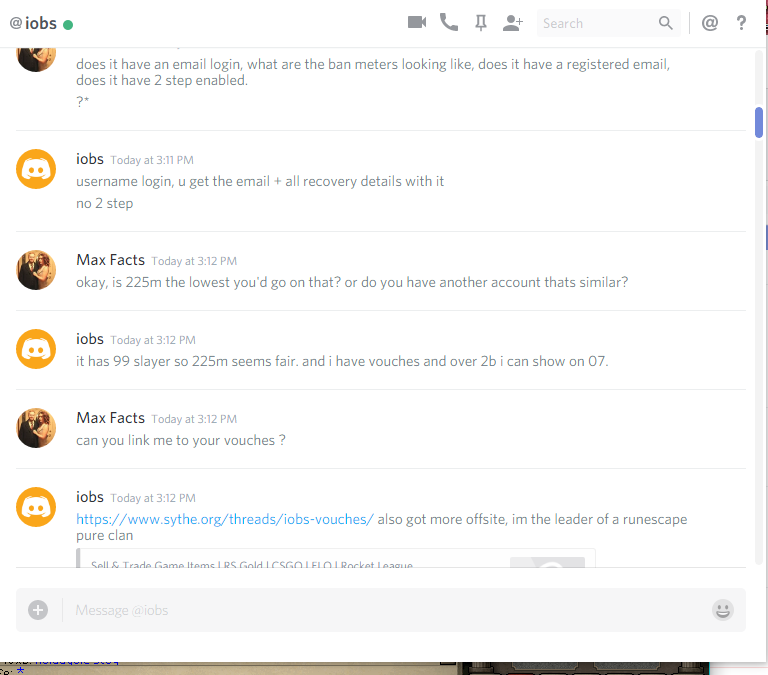Click the link embed preview card
This screenshot has width=768, height=675.
pyautogui.click(x=336, y=558)
